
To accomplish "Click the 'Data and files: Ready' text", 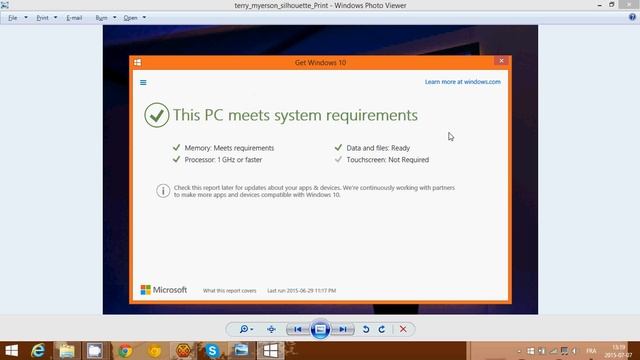I will [x=378, y=148].
